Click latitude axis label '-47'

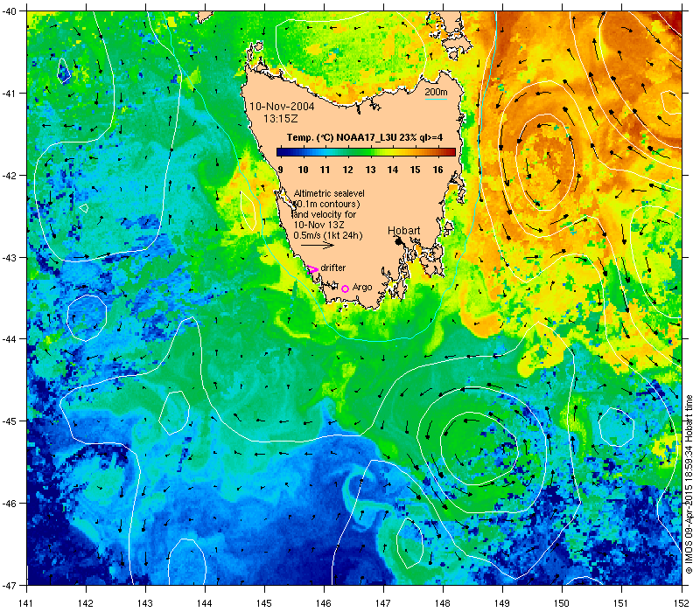[x=10, y=585]
